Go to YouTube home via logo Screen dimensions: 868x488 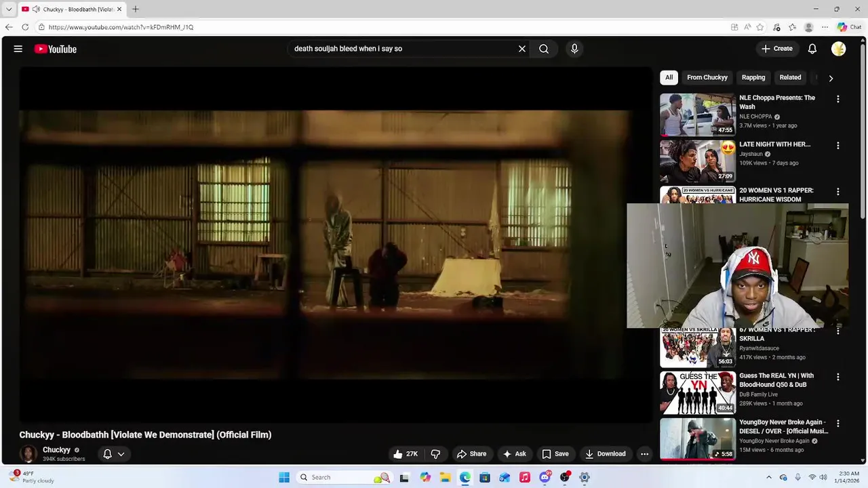click(x=56, y=49)
